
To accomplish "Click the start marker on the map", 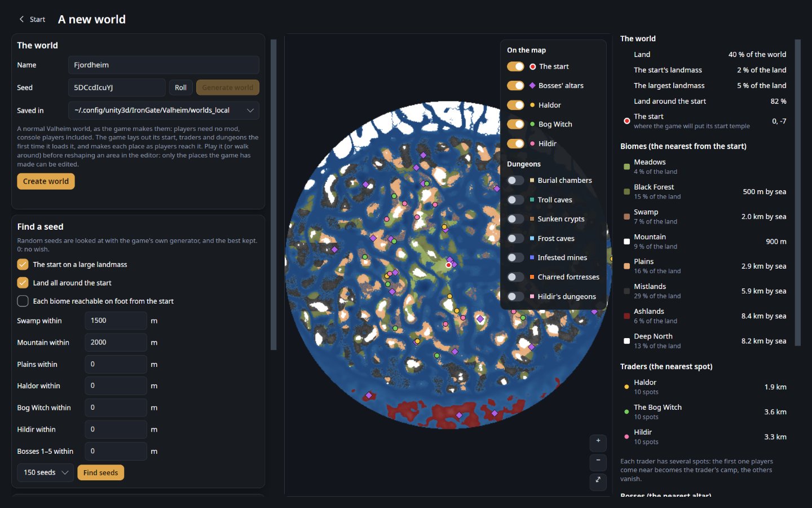I will (x=449, y=265).
